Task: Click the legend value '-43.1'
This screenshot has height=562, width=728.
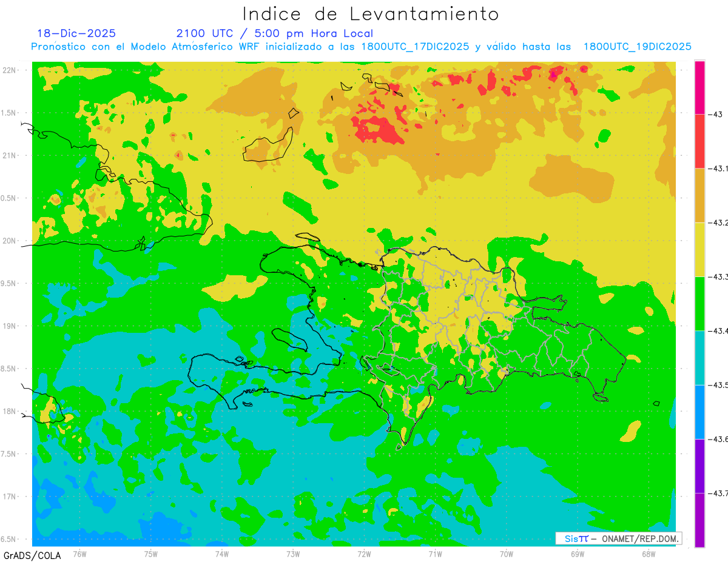Action: [718, 169]
